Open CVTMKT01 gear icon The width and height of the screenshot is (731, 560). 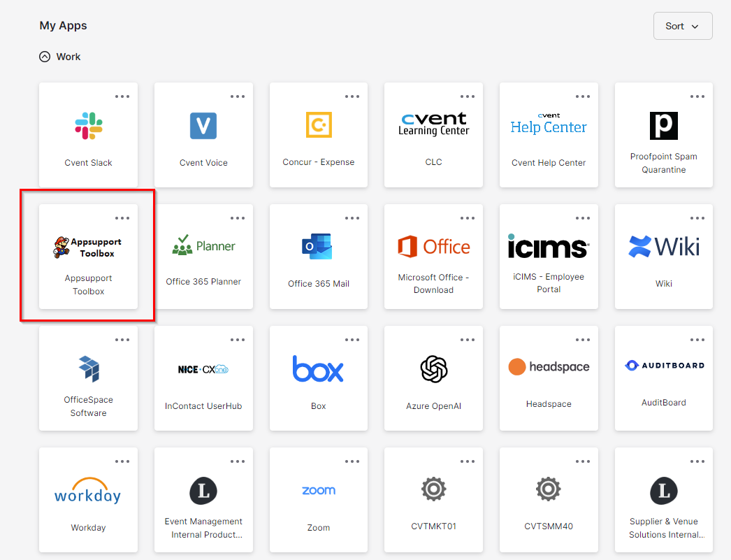(433, 489)
